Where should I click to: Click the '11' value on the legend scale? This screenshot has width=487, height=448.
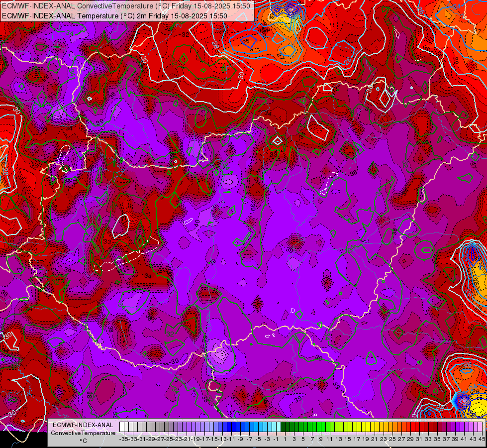point(329,439)
